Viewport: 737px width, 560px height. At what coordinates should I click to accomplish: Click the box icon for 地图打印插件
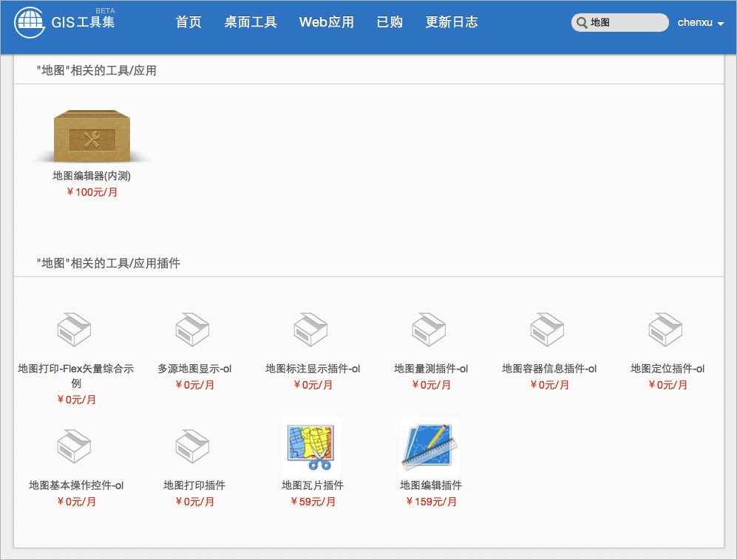click(192, 445)
